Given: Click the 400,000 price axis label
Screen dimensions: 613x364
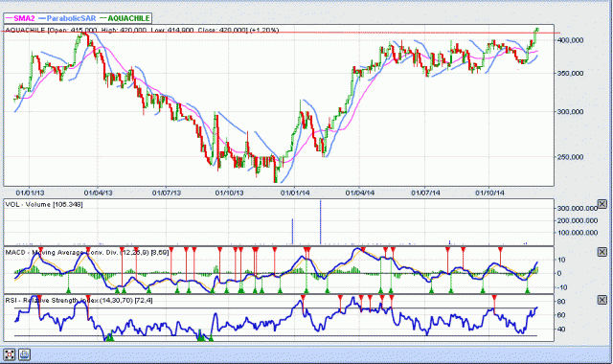Looking at the screenshot, I should [570, 40].
